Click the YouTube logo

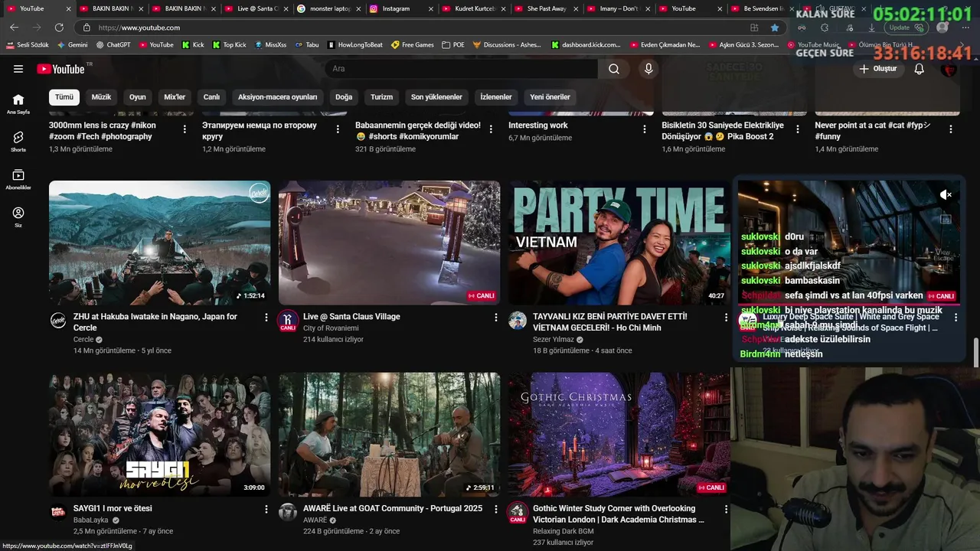(60, 69)
